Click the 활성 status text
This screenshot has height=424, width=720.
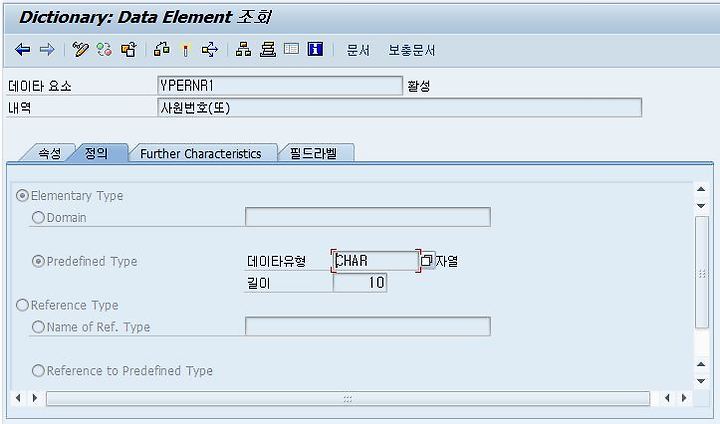click(418, 86)
